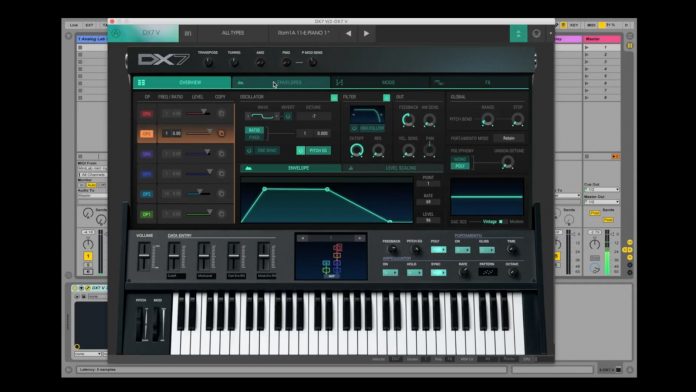Click the AMD knob
The image size is (696, 392).
pos(261,63)
